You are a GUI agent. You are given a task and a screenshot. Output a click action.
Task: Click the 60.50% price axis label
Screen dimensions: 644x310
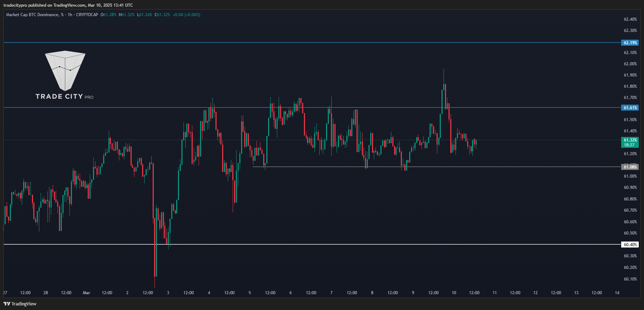click(630, 233)
